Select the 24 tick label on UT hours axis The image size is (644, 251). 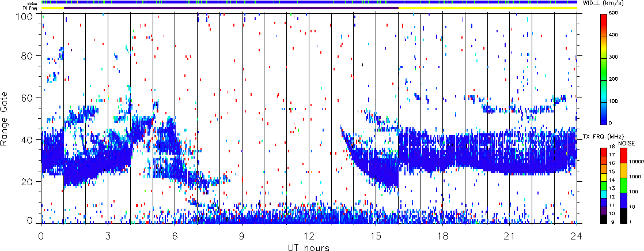click(577, 236)
